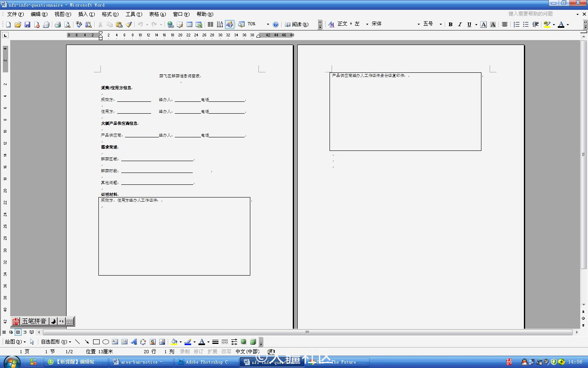Switch to Adobe Photoshop in the taskbar
Viewport: 588px width, 368px height.
(207, 362)
